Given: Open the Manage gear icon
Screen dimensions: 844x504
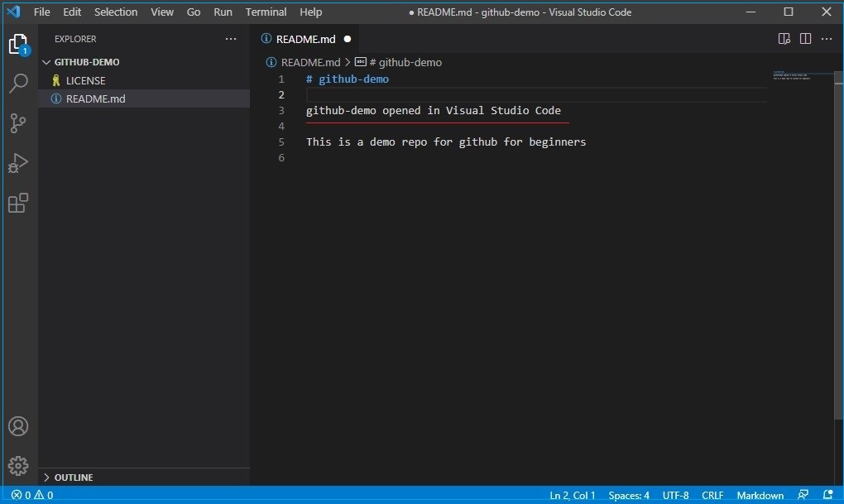Looking at the screenshot, I should pyautogui.click(x=18, y=466).
